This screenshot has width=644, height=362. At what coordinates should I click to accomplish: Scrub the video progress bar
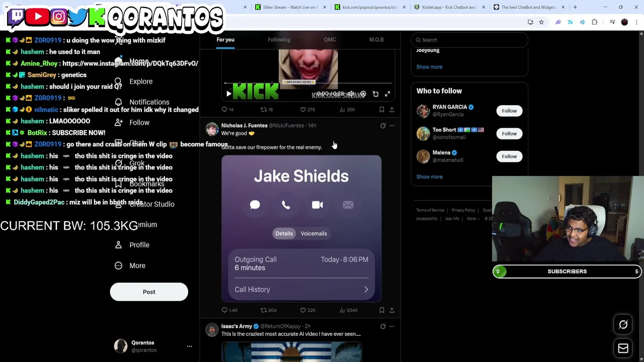308,83
